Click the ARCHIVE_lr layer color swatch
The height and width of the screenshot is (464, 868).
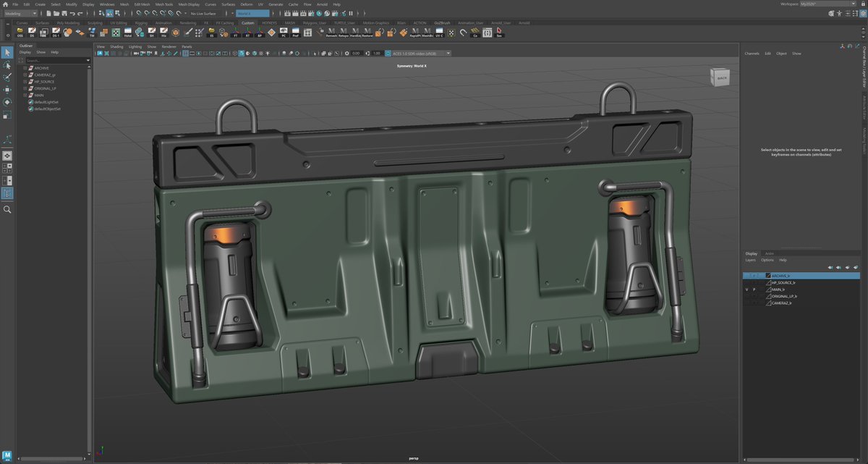768,276
